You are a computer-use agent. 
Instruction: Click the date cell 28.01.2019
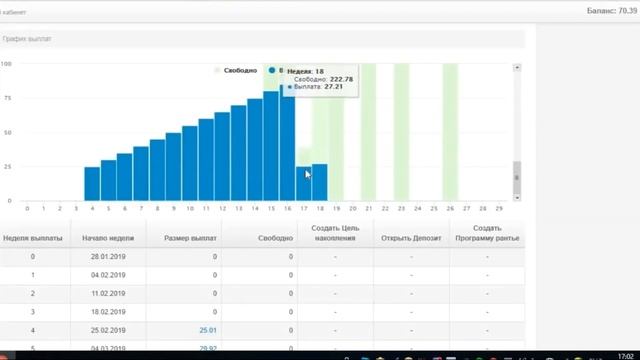[x=108, y=257]
